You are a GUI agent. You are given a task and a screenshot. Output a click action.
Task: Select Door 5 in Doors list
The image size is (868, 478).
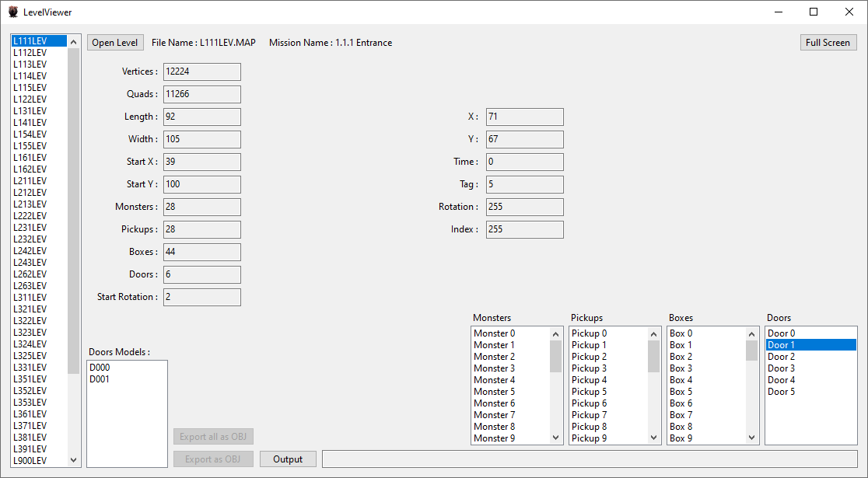[x=811, y=392]
